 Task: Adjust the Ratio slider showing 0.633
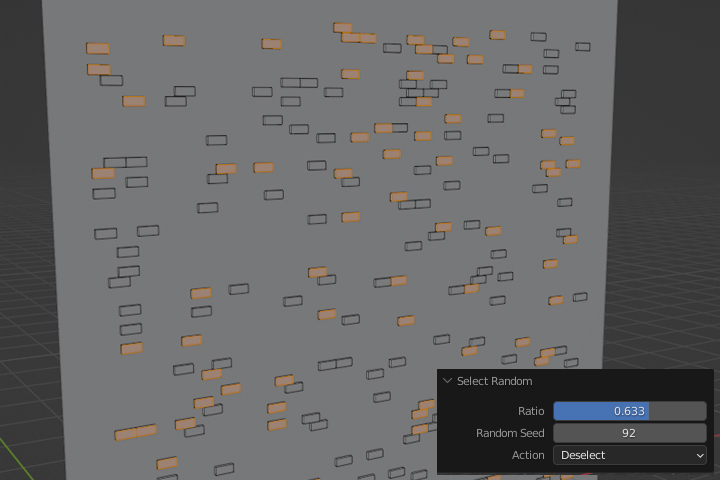630,411
